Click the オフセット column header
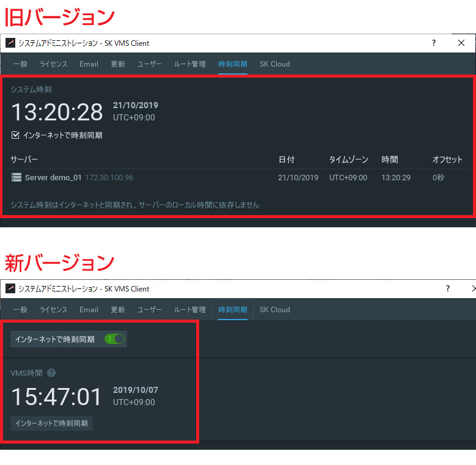476x465 pixels. pyautogui.click(x=447, y=159)
